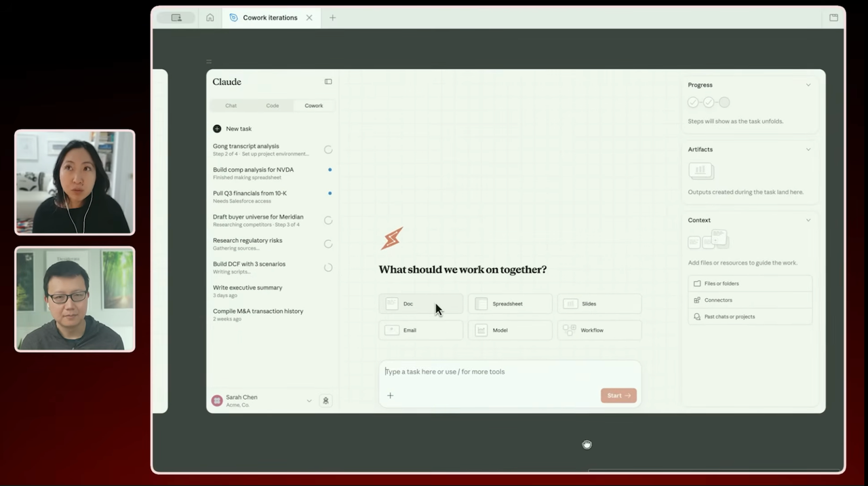Click status circle for Research regulatory risks
868x486 pixels.
pyautogui.click(x=328, y=244)
